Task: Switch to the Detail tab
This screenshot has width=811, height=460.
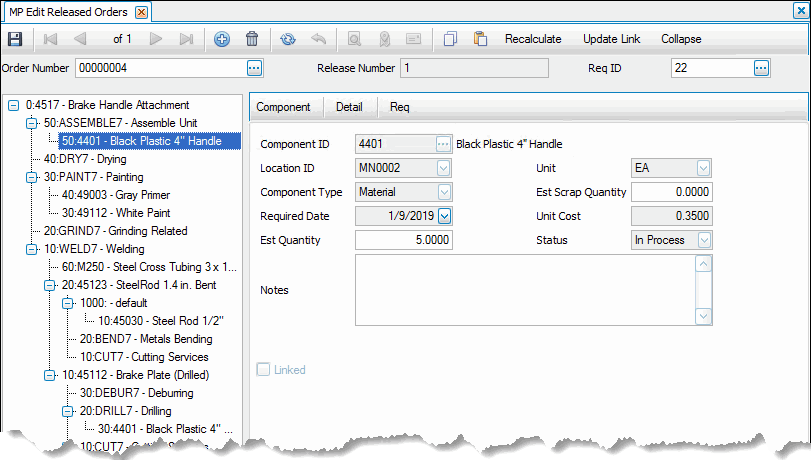Action: (x=348, y=106)
